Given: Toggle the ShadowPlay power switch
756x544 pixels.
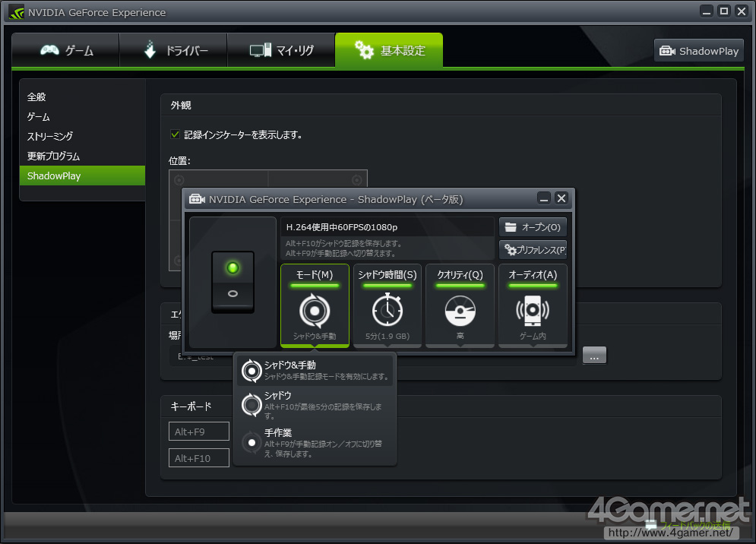Looking at the screenshot, I should [232, 282].
